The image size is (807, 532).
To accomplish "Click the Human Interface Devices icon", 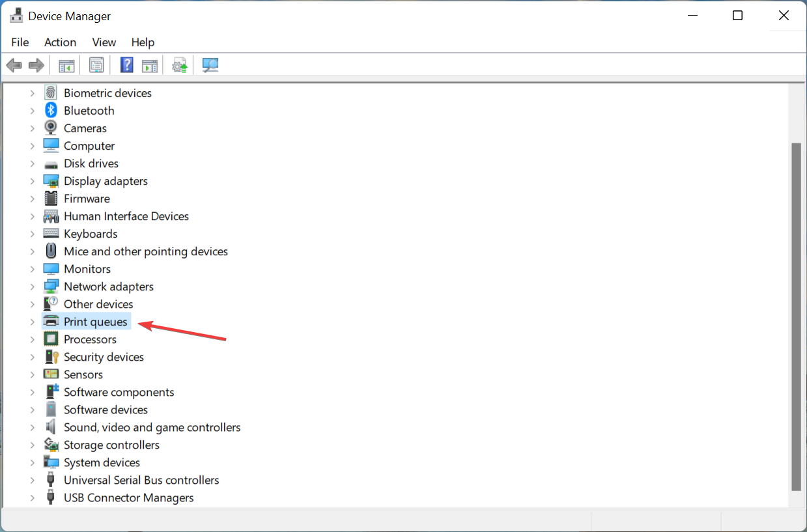I will (51, 216).
